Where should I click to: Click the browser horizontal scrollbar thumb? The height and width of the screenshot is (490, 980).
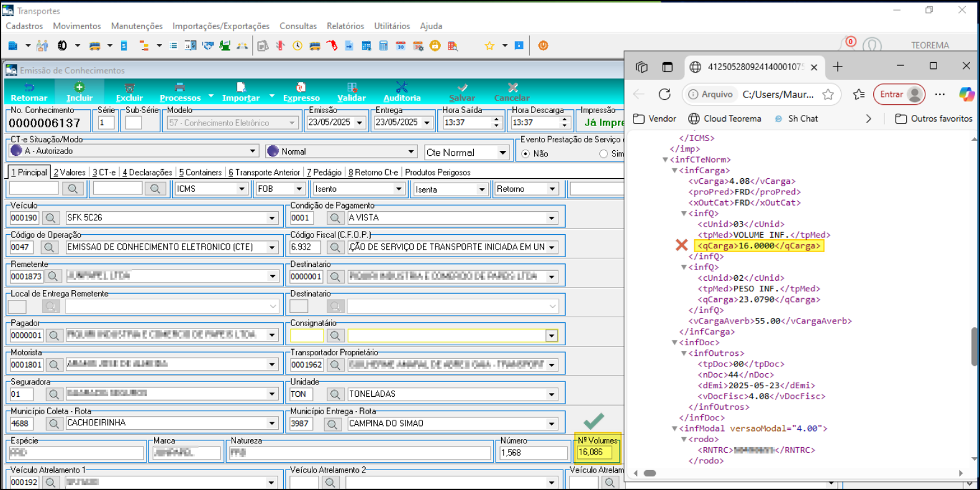click(650, 473)
